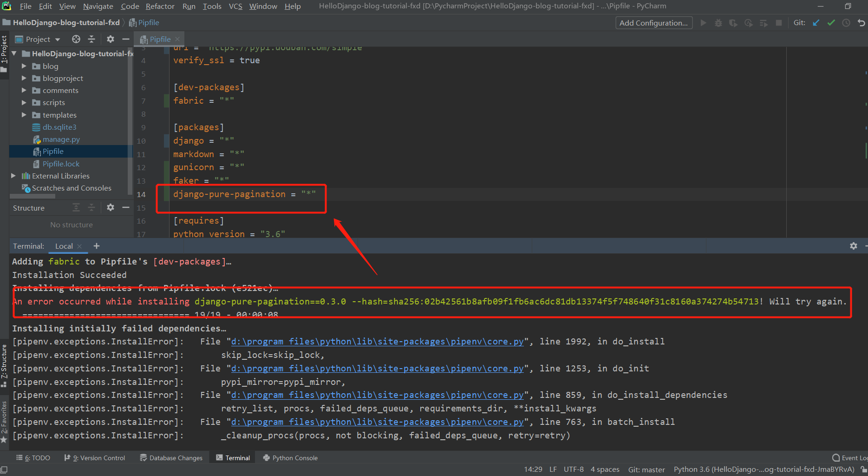Viewport: 868px width, 476px height.
Task: Open Event Log tool window
Action: tap(850, 458)
